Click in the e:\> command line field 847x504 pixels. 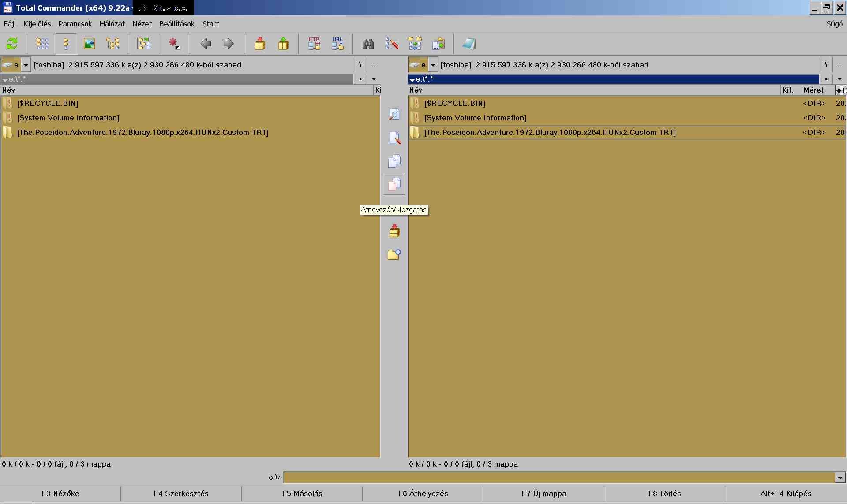point(559,477)
